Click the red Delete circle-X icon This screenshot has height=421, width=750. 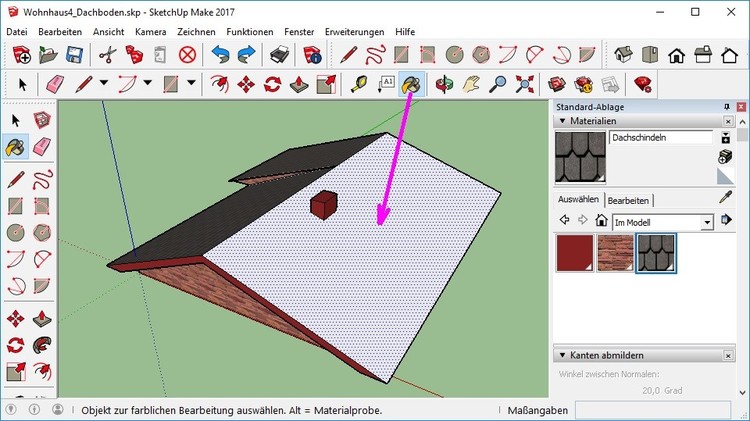[x=188, y=55]
